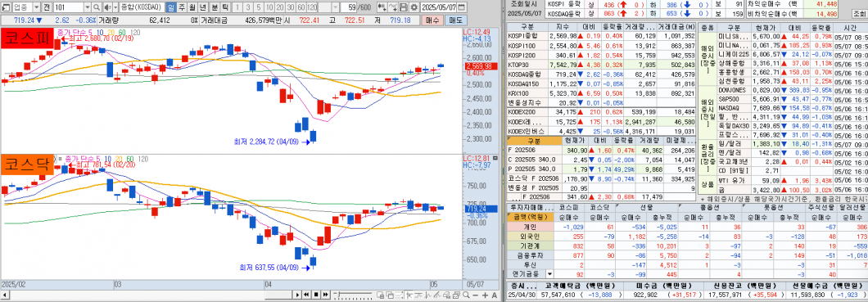The width and height of the screenshot is (868, 302).
Task: Zoom in chart with plus icon
Action: (486, 295)
